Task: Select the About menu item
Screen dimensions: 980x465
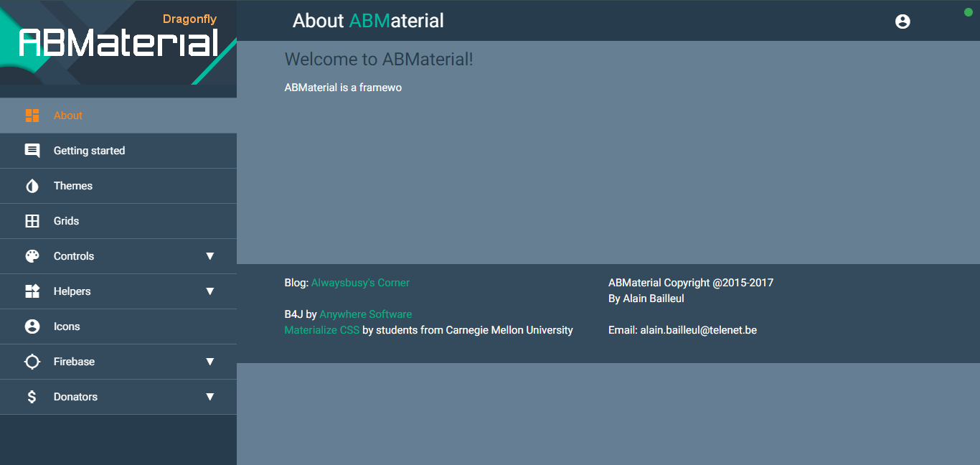Action: pos(118,116)
